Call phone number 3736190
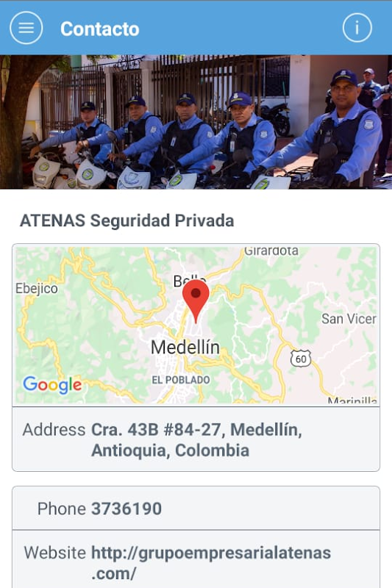The width and height of the screenshot is (392, 588). [126, 509]
